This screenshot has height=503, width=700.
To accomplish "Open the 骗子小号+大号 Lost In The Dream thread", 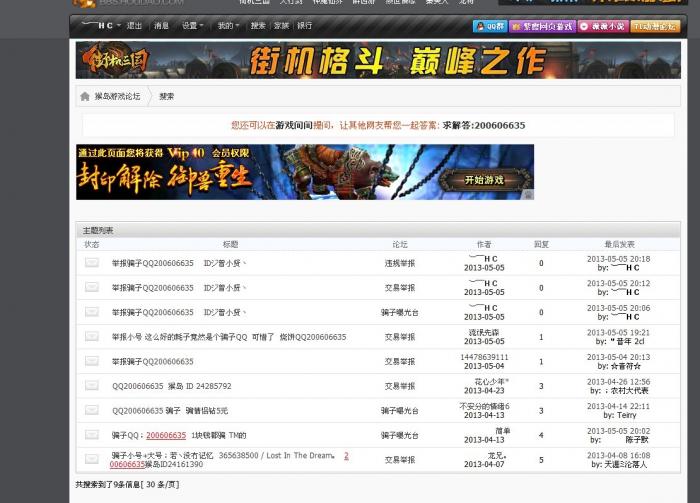I will pyautogui.click(x=229, y=460).
